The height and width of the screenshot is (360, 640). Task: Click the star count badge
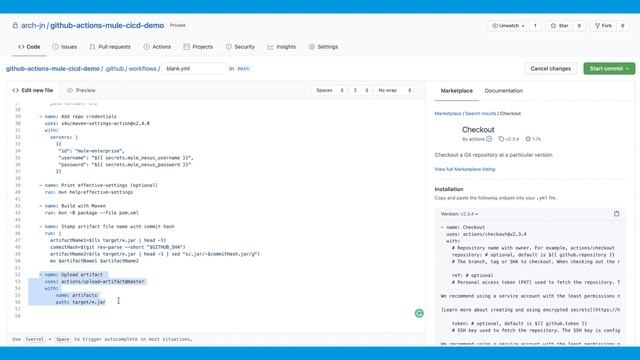coord(579,26)
